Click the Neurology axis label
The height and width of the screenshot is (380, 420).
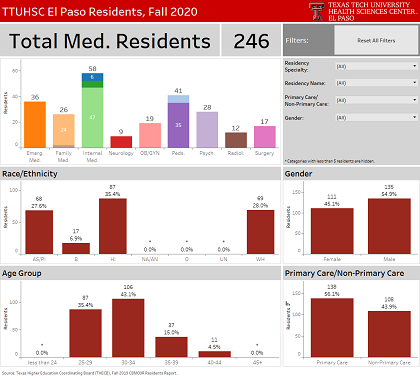click(121, 153)
